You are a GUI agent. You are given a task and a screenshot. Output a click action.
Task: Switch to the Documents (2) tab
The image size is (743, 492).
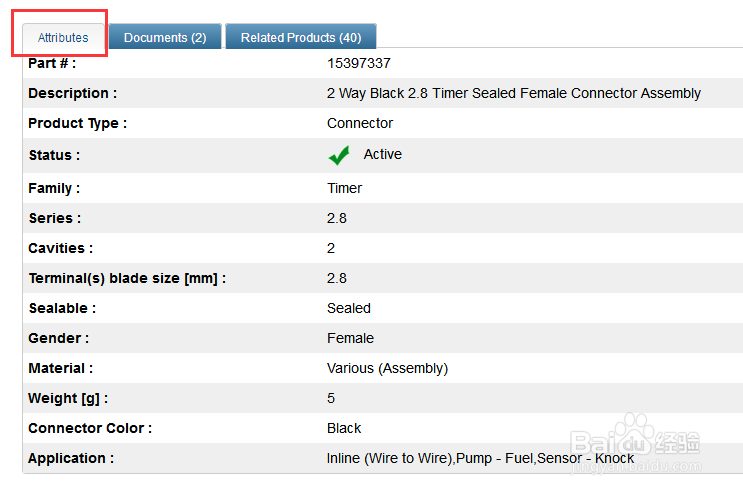point(165,37)
